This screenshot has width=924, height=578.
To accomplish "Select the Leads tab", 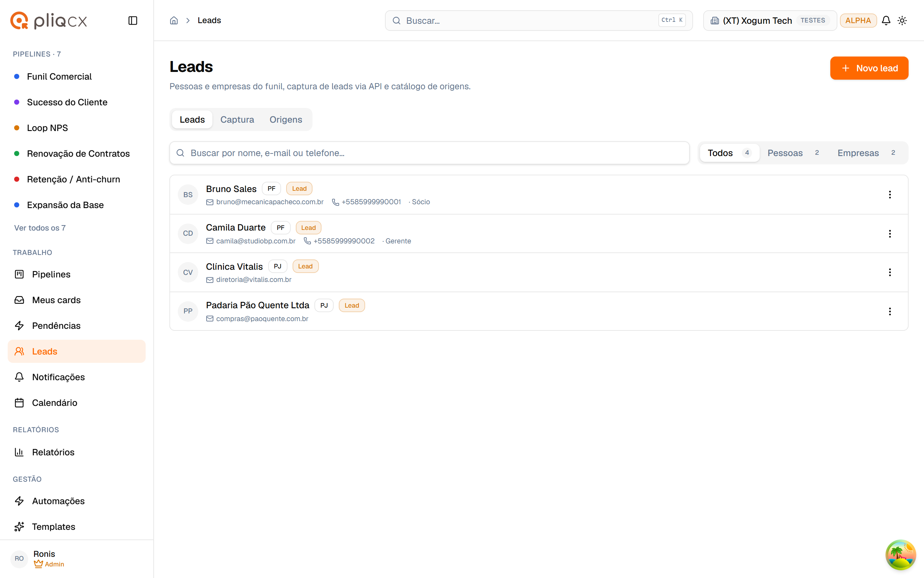I will click(x=192, y=120).
